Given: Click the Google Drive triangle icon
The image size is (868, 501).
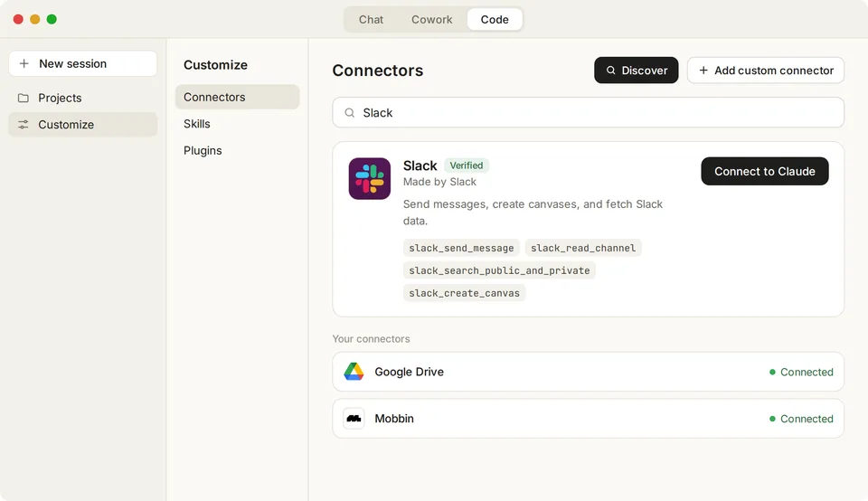Looking at the screenshot, I should (x=354, y=372).
